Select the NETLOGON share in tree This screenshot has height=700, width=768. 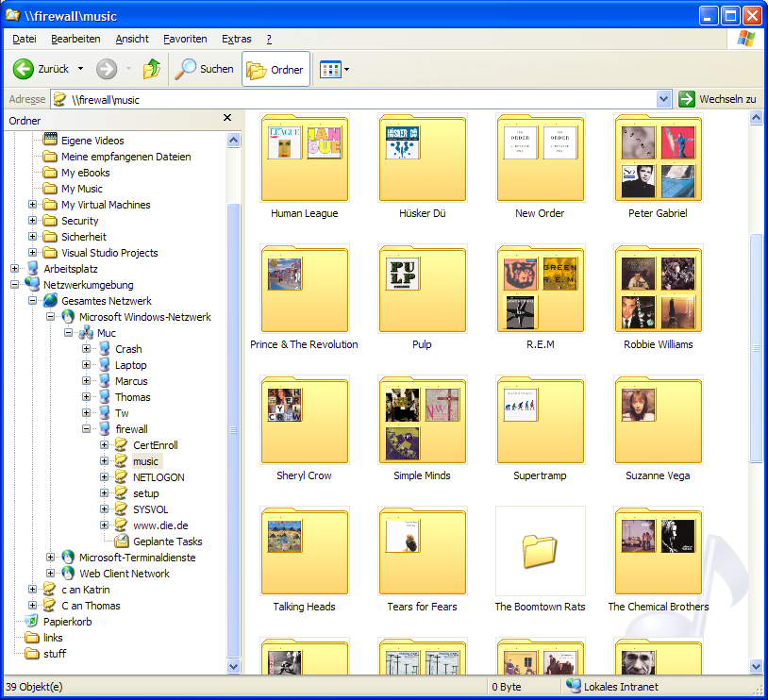(159, 477)
